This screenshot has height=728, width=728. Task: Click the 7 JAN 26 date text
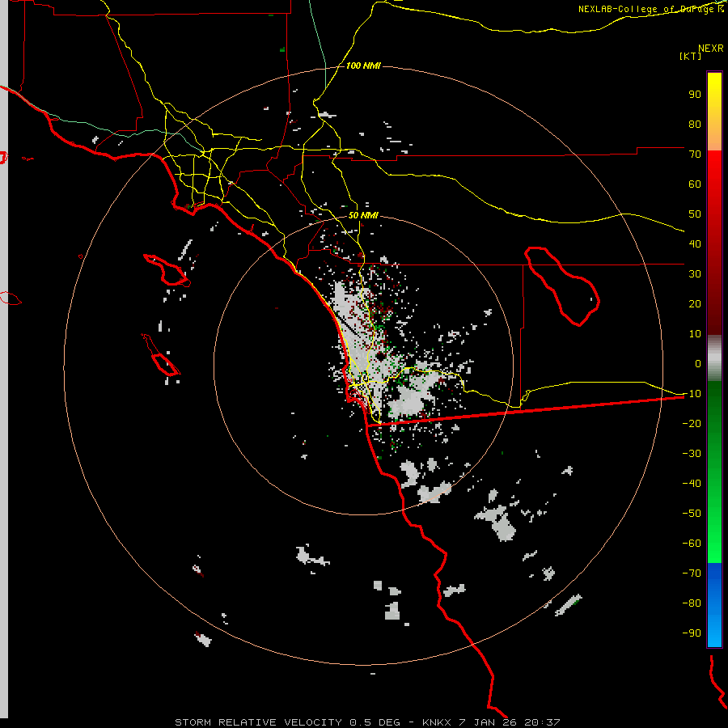[489, 722]
